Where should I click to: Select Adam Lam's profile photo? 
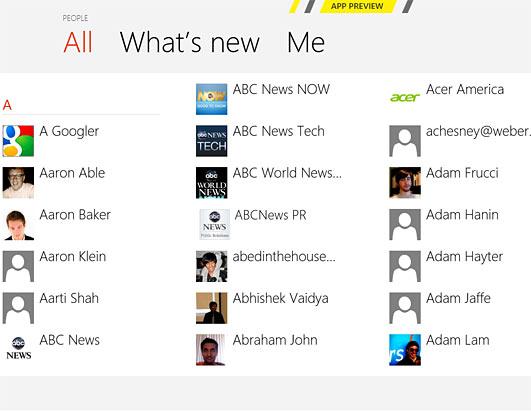click(405, 350)
